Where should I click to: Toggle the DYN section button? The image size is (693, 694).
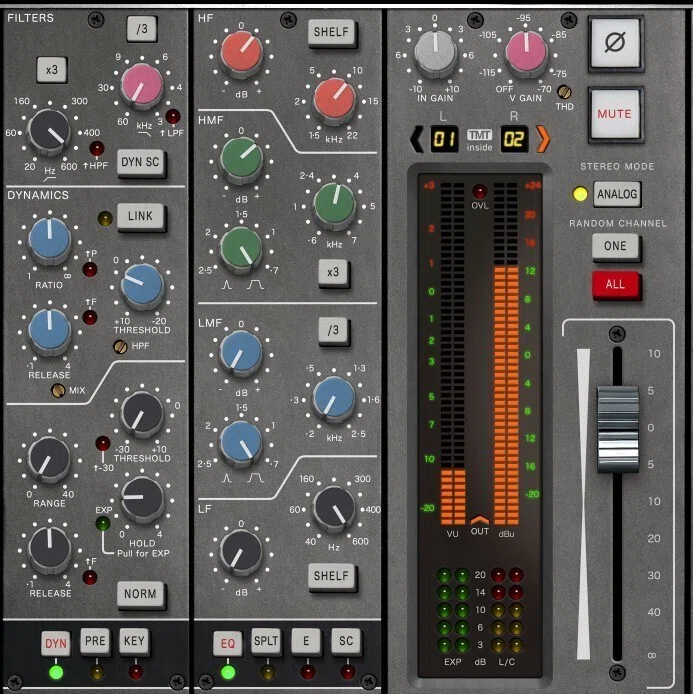[56, 643]
